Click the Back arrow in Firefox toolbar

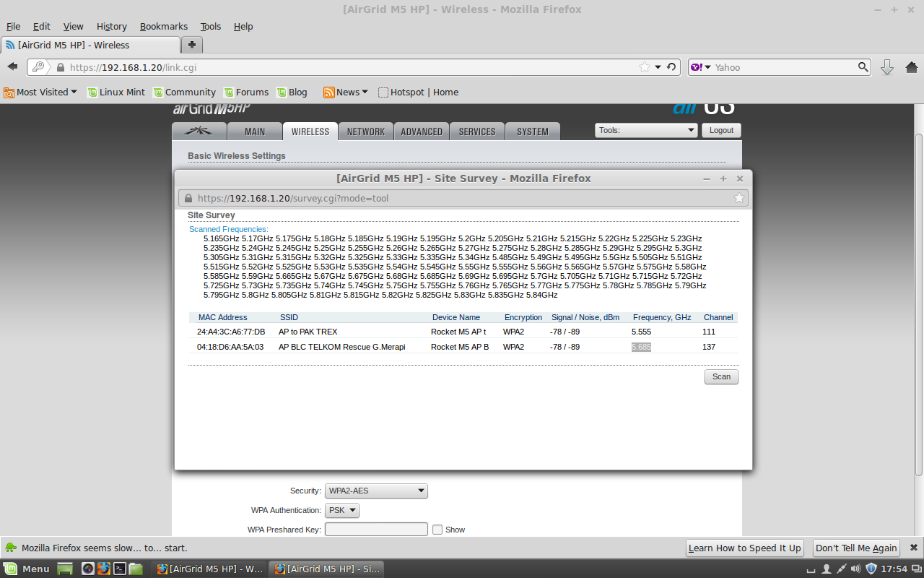(12, 67)
